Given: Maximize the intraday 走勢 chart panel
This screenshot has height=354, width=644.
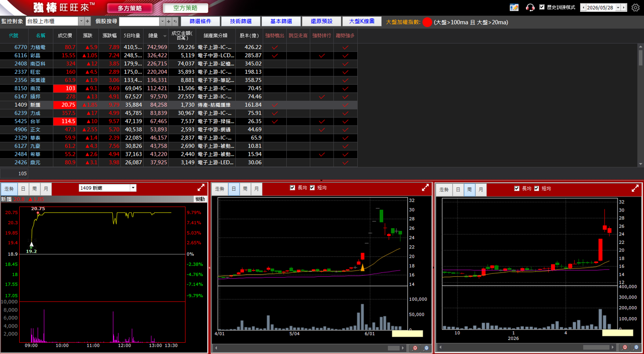Looking at the screenshot, I should click(x=201, y=188).
